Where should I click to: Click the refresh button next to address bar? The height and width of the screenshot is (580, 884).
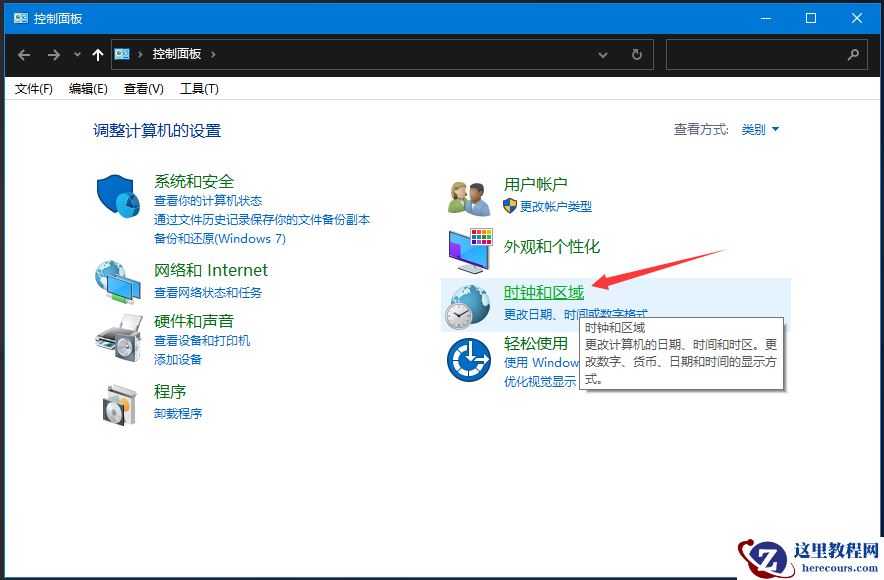(x=637, y=55)
